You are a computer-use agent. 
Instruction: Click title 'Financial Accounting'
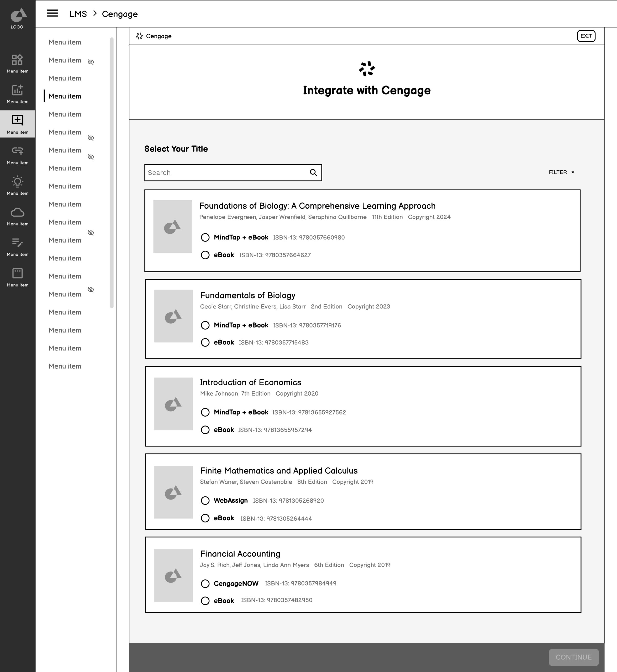click(x=240, y=554)
